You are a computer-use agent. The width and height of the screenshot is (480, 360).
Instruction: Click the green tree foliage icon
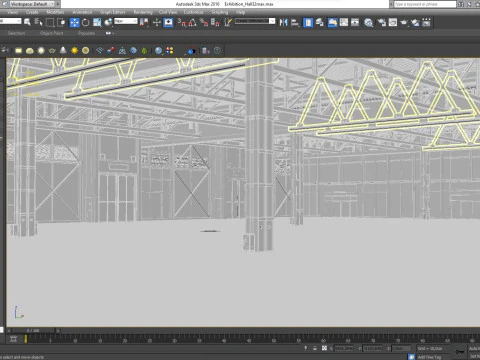(x=144, y=51)
